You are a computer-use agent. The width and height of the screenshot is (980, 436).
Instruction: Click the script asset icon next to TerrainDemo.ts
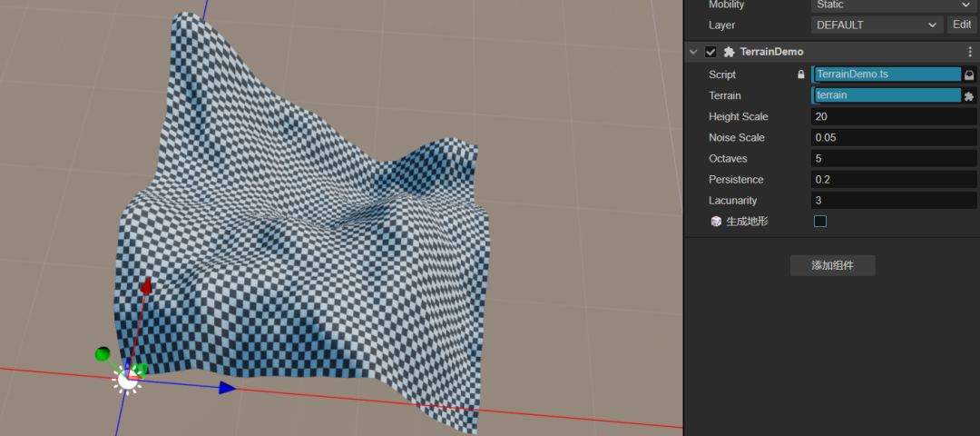968,74
